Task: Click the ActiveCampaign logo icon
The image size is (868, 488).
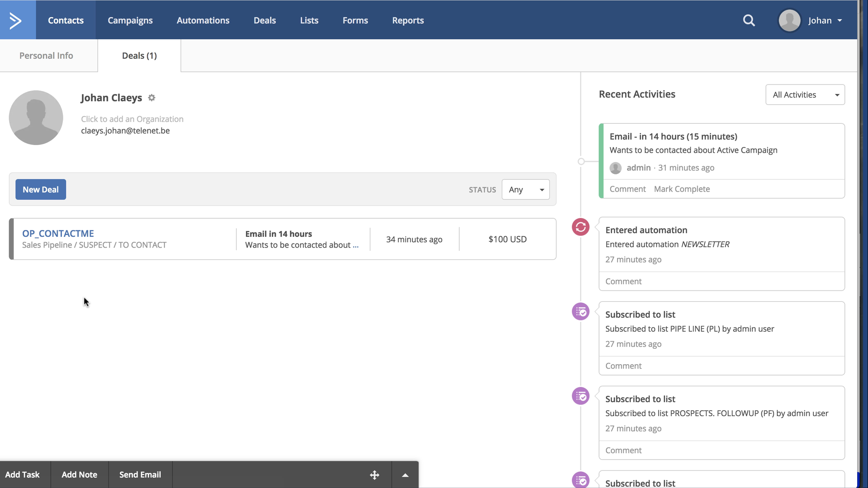Action: tap(16, 20)
